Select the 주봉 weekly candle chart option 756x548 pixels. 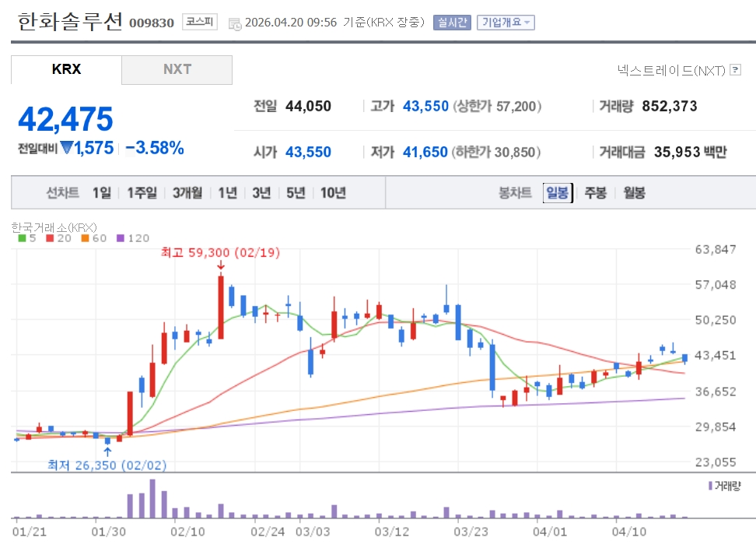point(595,193)
